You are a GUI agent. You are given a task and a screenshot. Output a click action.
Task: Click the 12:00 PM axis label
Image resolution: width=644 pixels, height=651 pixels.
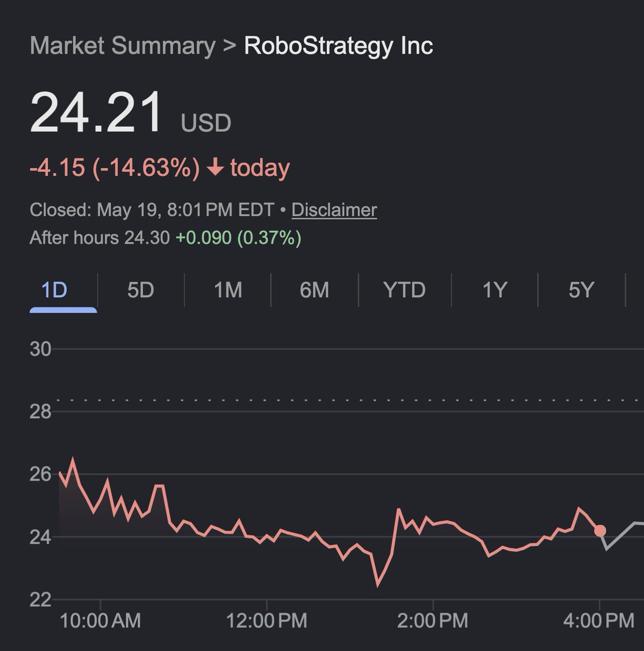[267, 620]
